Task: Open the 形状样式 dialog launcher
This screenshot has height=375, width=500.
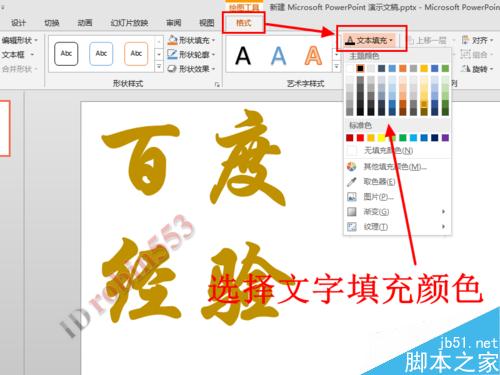Action: pos(217,85)
